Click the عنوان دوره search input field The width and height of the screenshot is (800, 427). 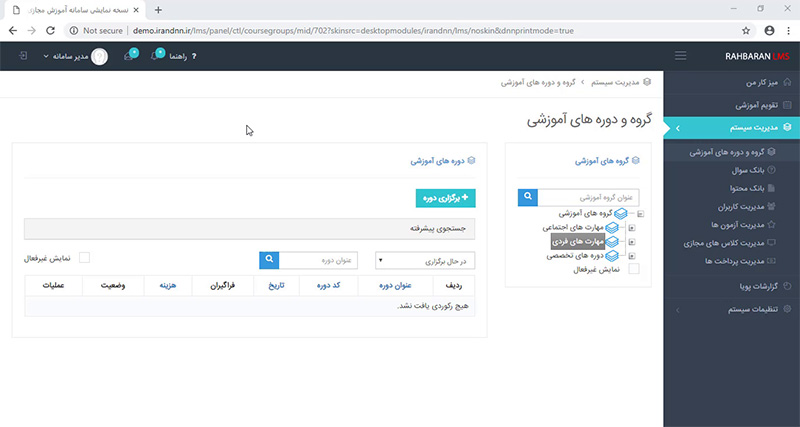click(x=318, y=260)
